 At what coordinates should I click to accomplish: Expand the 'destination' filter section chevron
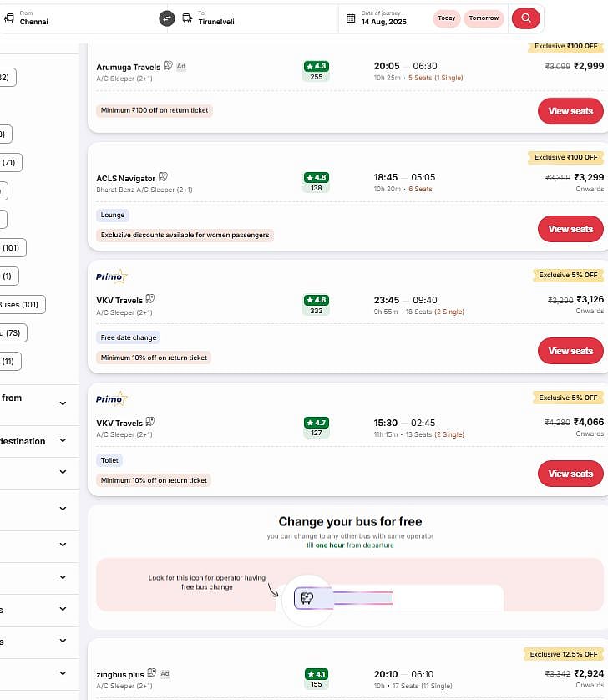63,441
